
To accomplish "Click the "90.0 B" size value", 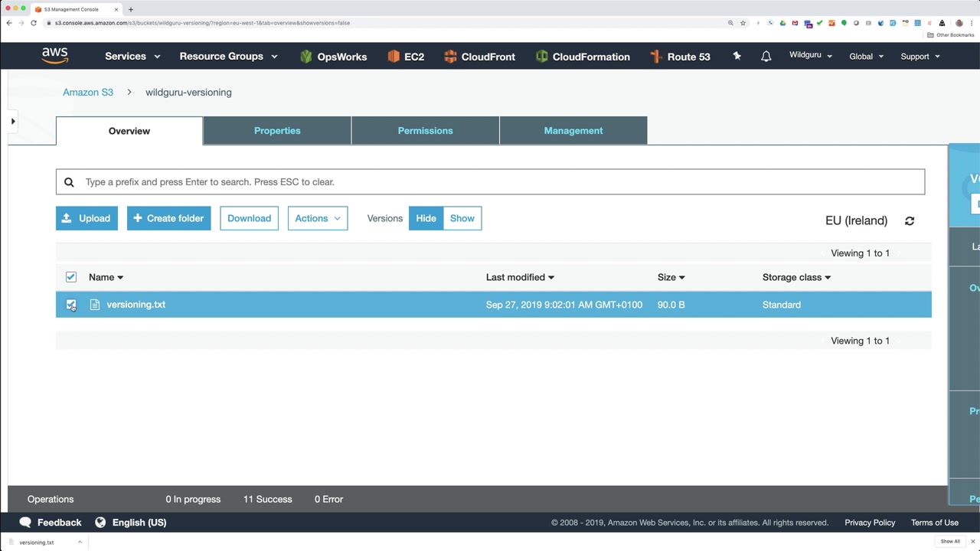I will (671, 305).
